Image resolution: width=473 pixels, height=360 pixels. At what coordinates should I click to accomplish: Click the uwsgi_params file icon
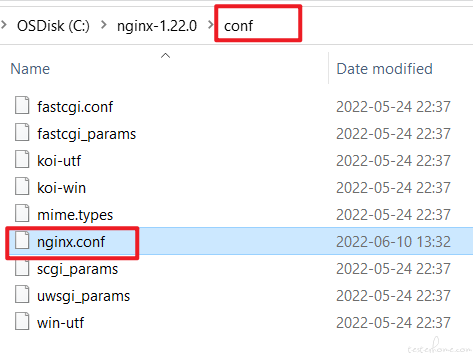click(x=22, y=294)
